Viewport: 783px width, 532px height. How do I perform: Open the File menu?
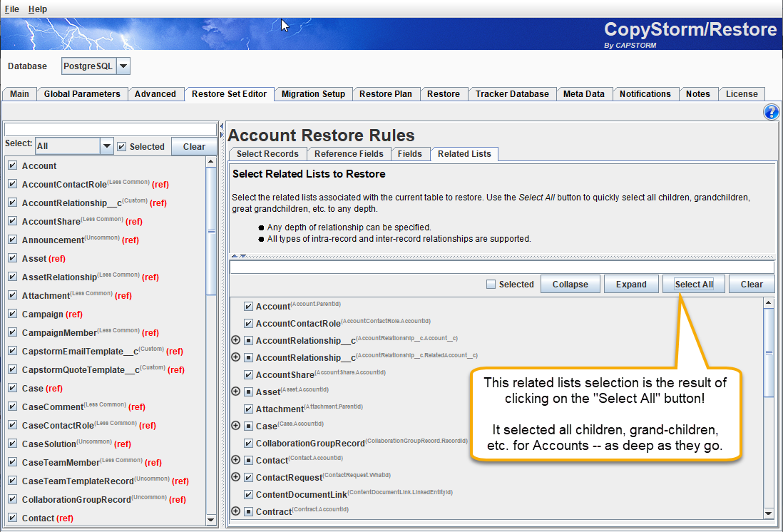click(11, 9)
